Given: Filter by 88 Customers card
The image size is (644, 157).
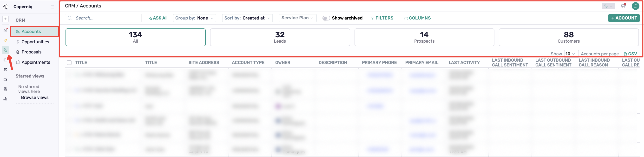Looking at the screenshot, I should 569,37.
